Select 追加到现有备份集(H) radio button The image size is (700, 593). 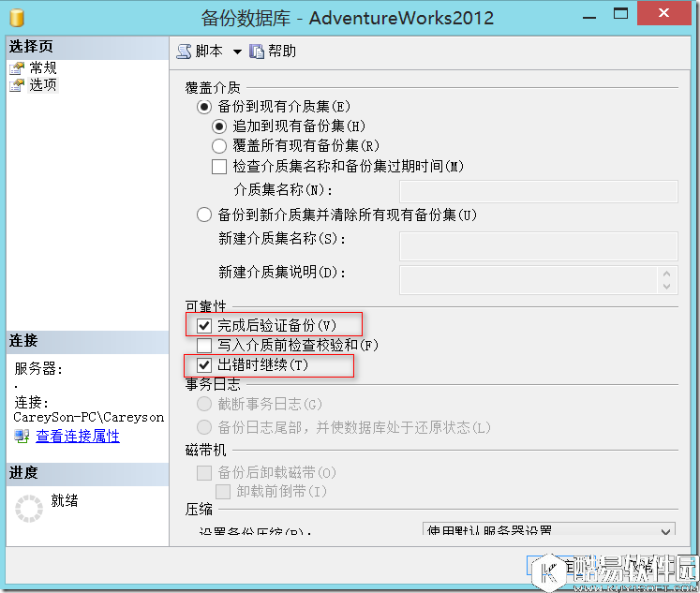pyautogui.click(x=219, y=126)
